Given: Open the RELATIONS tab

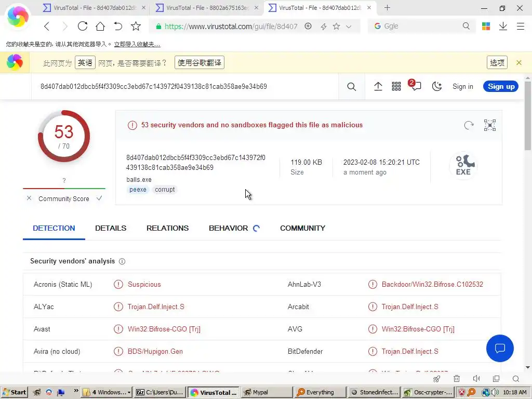Looking at the screenshot, I should pyautogui.click(x=168, y=228).
